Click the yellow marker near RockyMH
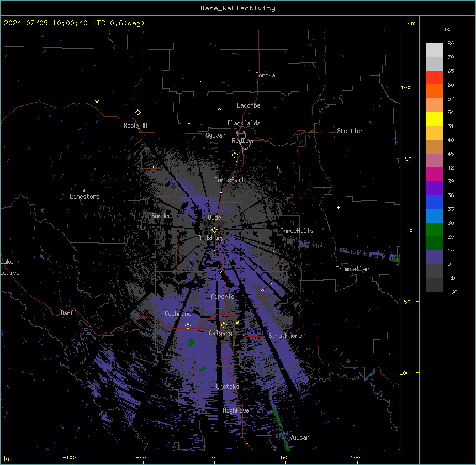 click(137, 113)
